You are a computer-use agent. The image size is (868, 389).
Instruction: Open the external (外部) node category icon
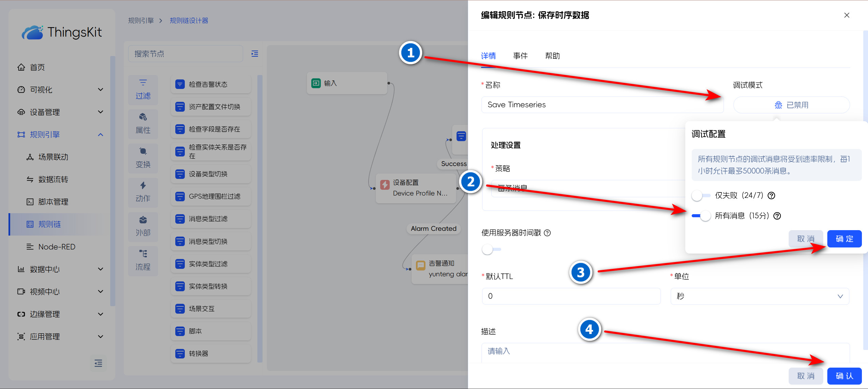coord(143,220)
